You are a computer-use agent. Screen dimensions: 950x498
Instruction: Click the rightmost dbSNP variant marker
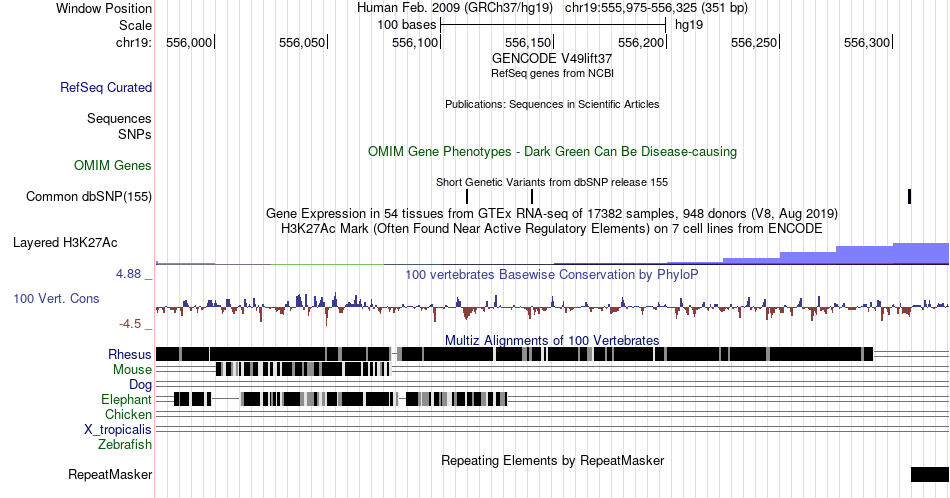tap(909, 196)
